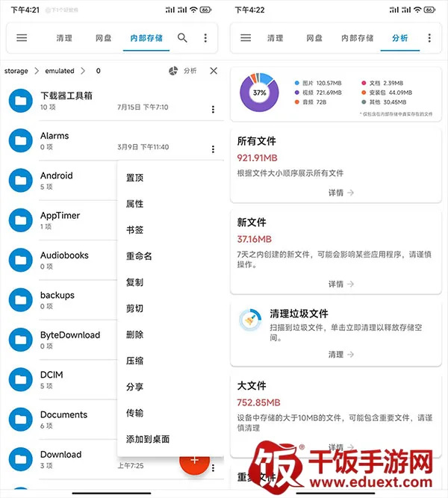Expand 详情 under 所有文件
The height and width of the screenshot is (498, 448).
click(x=340, y=193)
